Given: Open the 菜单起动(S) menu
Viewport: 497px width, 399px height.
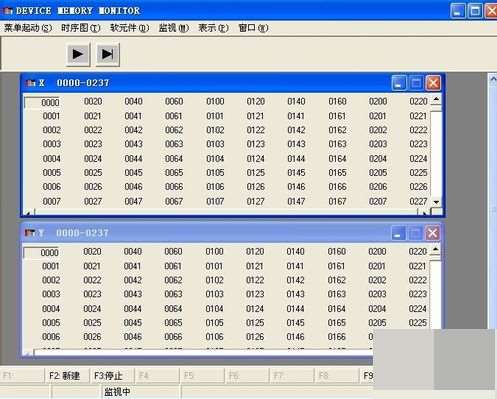Looking at the screenshot, I should tap(28, 28).
